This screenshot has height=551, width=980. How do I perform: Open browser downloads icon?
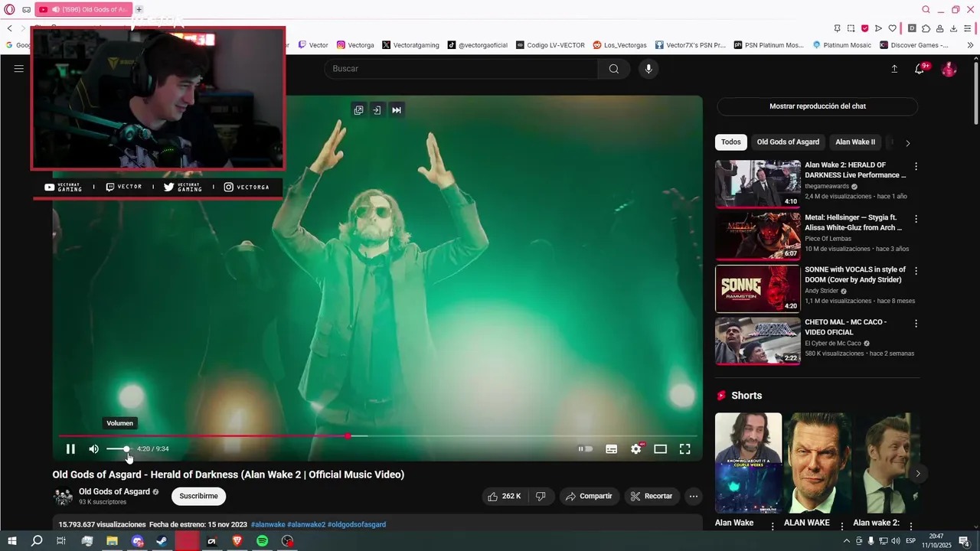tap(953, 28)
